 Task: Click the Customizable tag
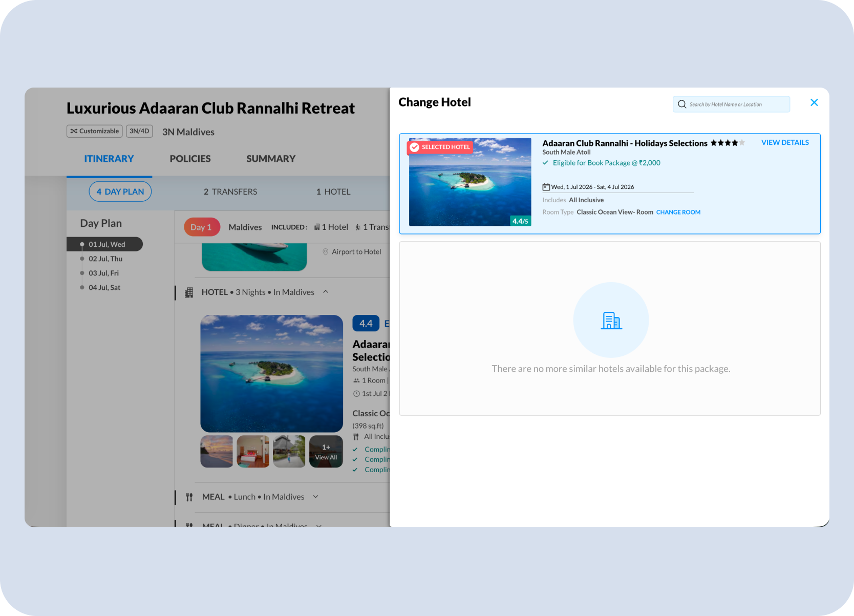[95, 131]
